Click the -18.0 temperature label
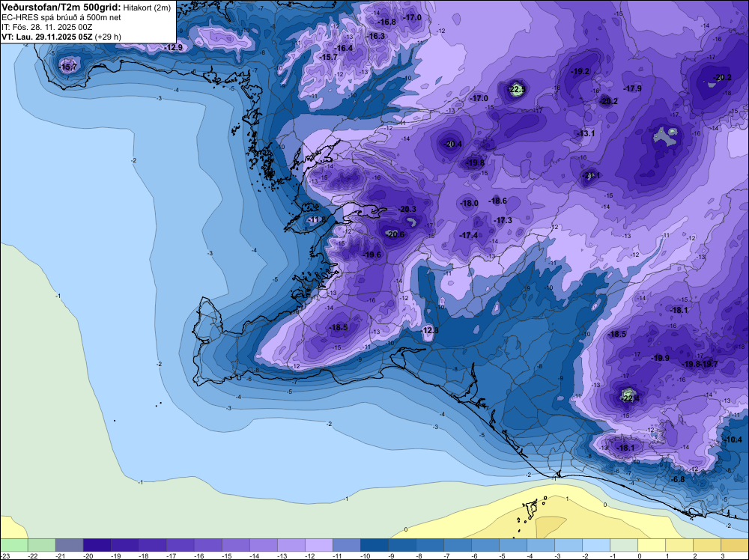 click(469, 204)
